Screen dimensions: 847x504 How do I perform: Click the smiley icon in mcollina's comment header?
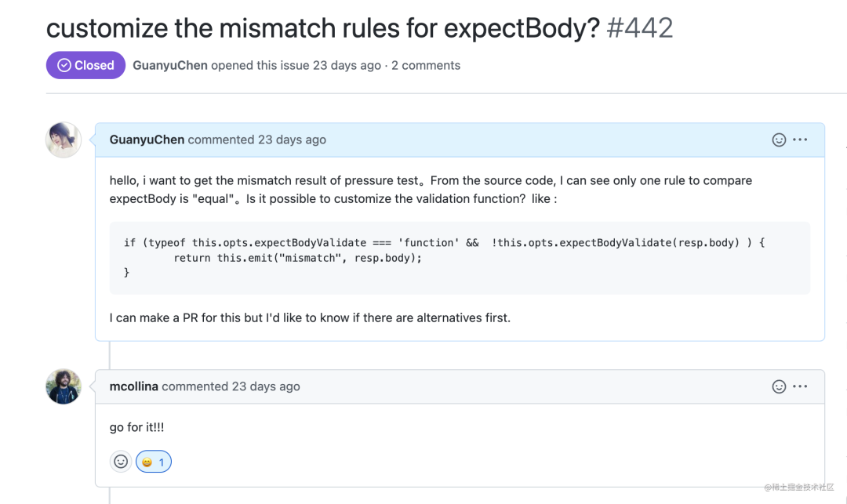[779, 386]
